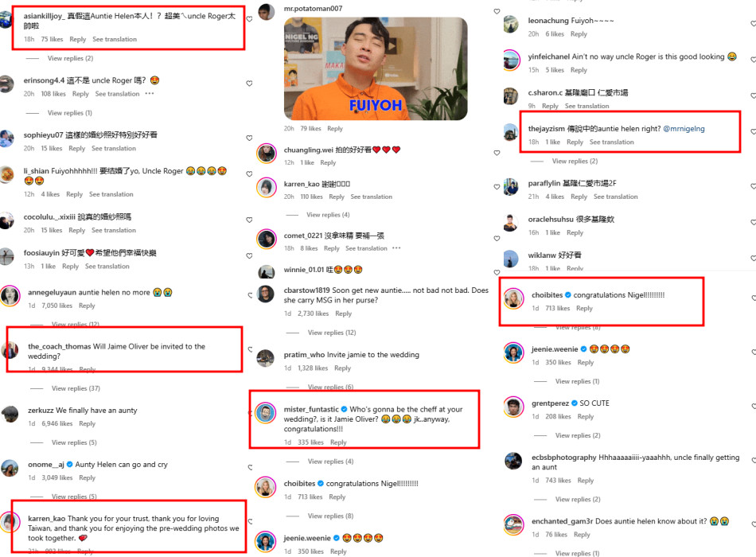Expand View replies (4) under karren_kao's comment
The image size is (756, 557).
pos(328,215)
